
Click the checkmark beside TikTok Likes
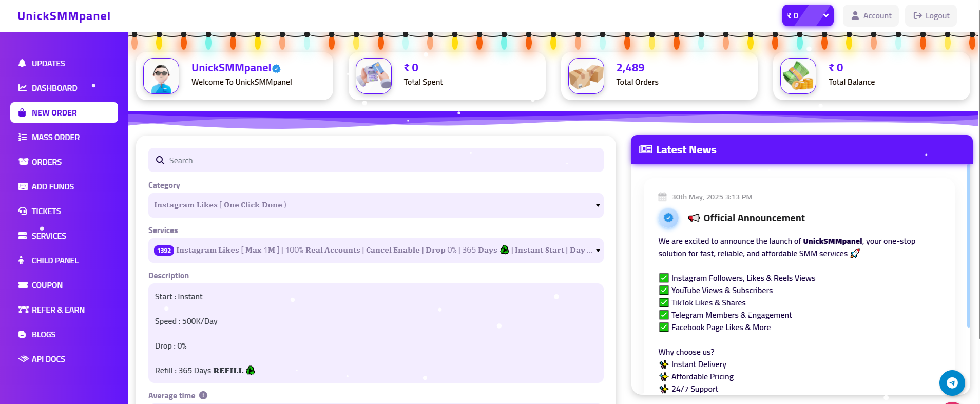[664, 302]
